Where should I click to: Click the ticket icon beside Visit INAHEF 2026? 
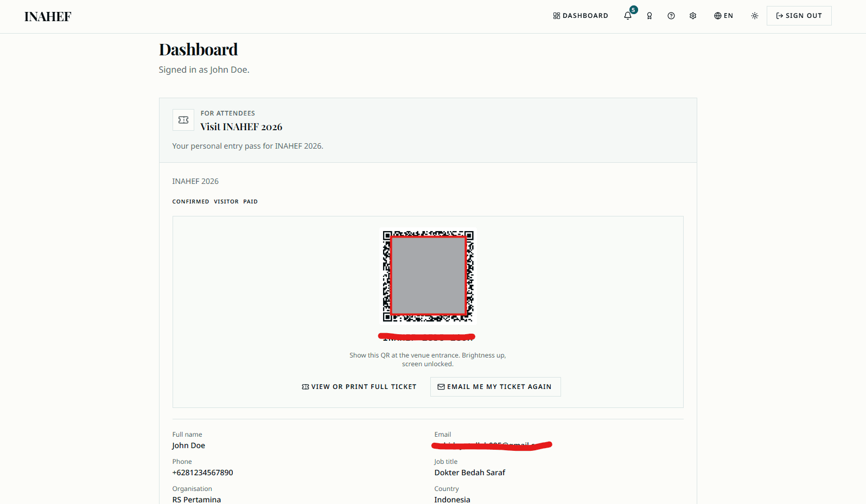click(183, 120)
